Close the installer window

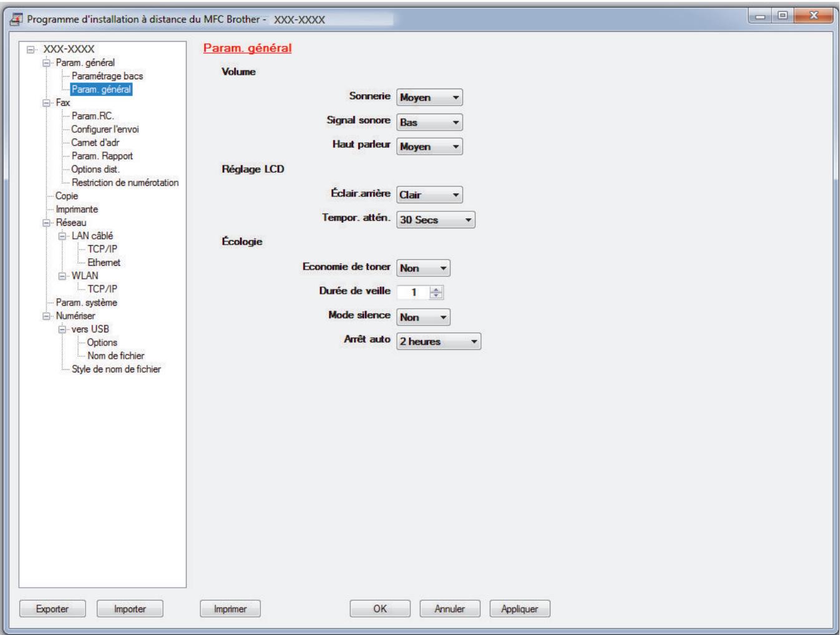pyautogui.click(x=813, y=15)
